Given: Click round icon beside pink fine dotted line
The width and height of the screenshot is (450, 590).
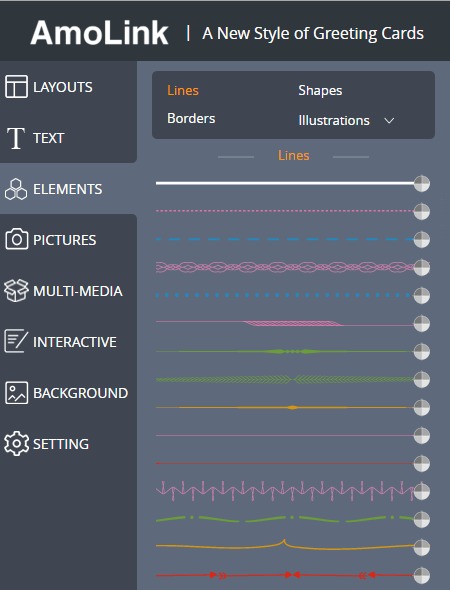Looking at the screenshot, I should tap(421, 211).
